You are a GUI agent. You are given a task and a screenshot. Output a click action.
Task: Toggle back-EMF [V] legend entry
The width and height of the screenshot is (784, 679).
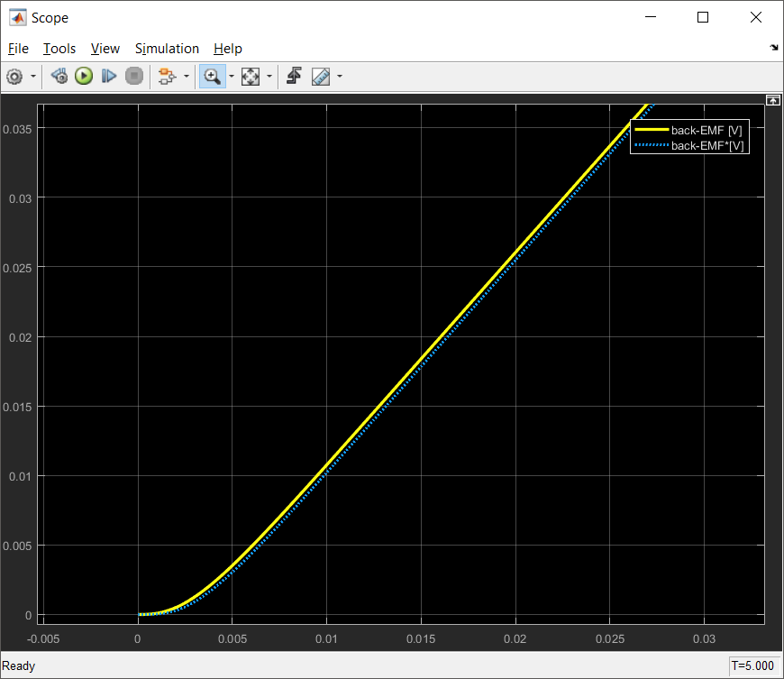point(707,130)
